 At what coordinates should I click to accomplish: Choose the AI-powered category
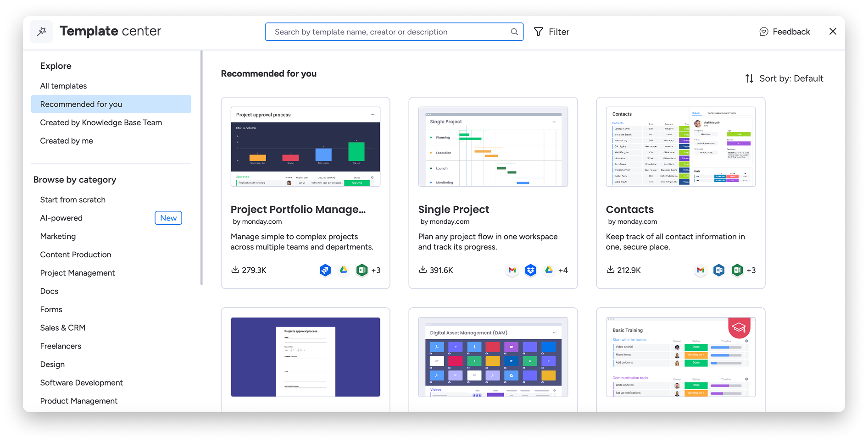tap(61, 218)
